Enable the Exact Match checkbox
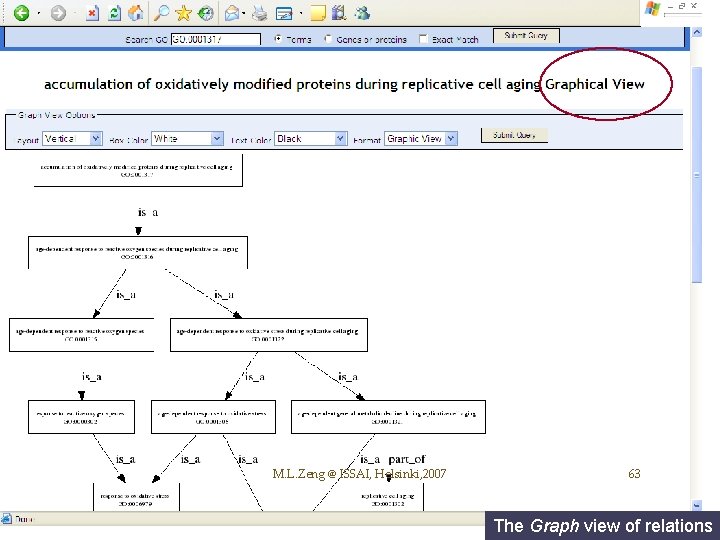 pos(423,39)
